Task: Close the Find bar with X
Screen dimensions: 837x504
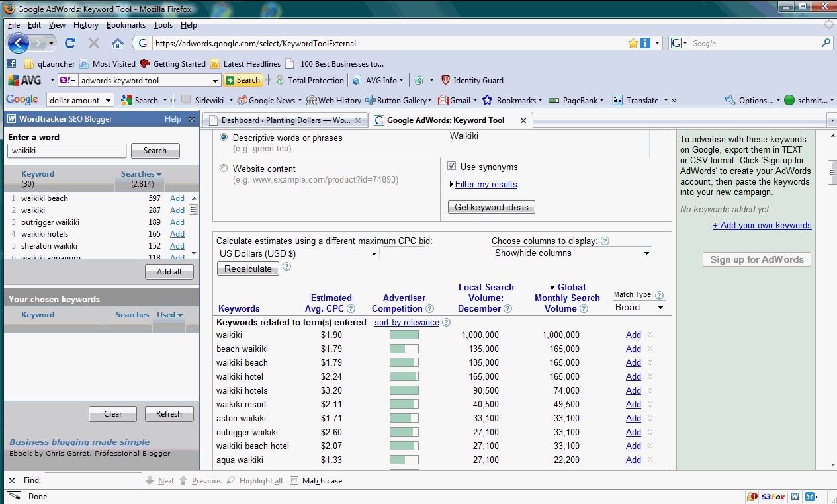Action: pos(12,481)
